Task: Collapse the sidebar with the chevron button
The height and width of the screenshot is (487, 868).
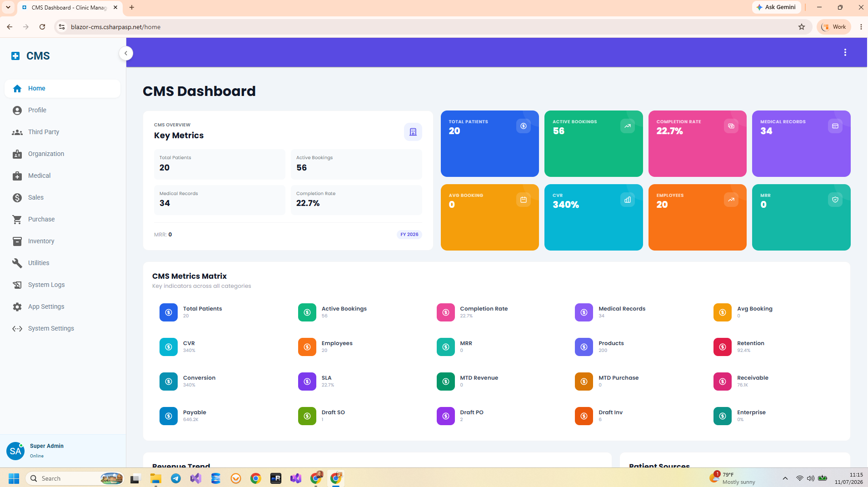Action: tap(126, 53)
